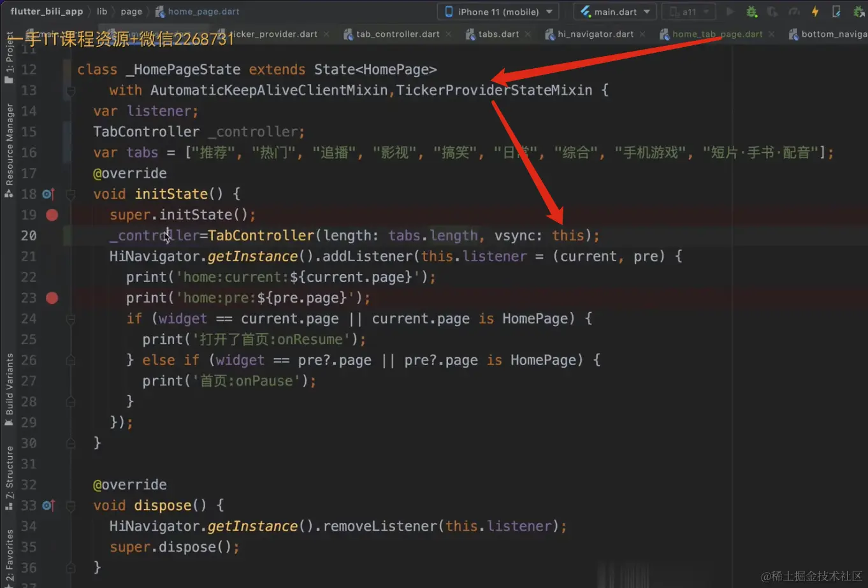This screenshot has height=588, width=868.
Task: Switch to bottom_naviga… tab
Action: tap(827, 34)
